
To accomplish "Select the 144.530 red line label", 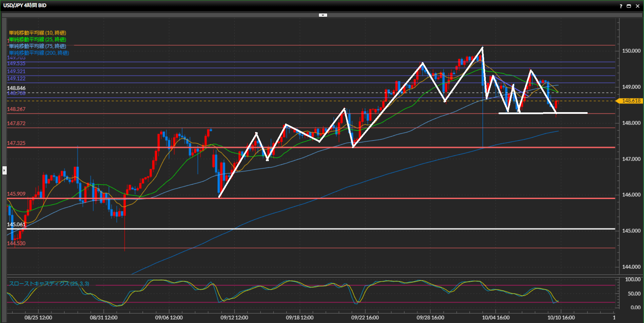I will [16, 243].
